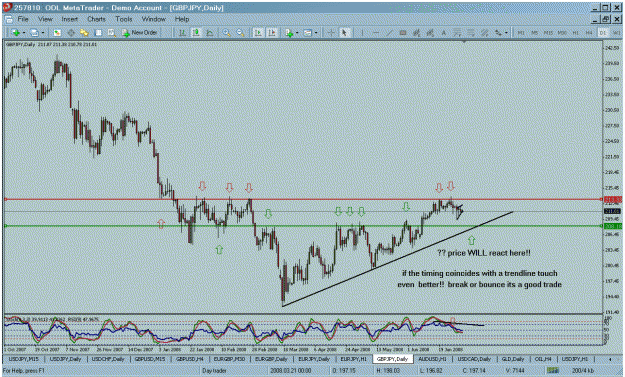Switch to the AUDUSD,H1 chart tab
The image size is (625, 377).
432,359
